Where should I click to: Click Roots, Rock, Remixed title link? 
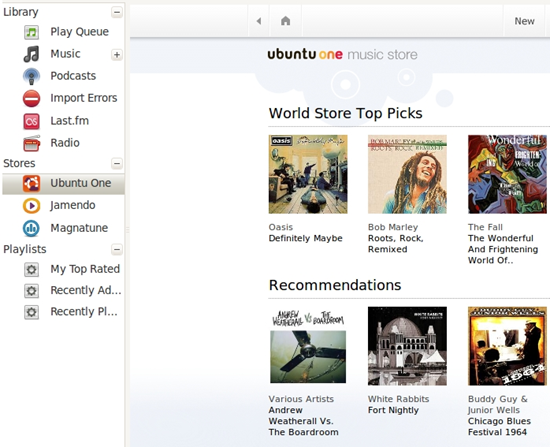click(396, 244)
